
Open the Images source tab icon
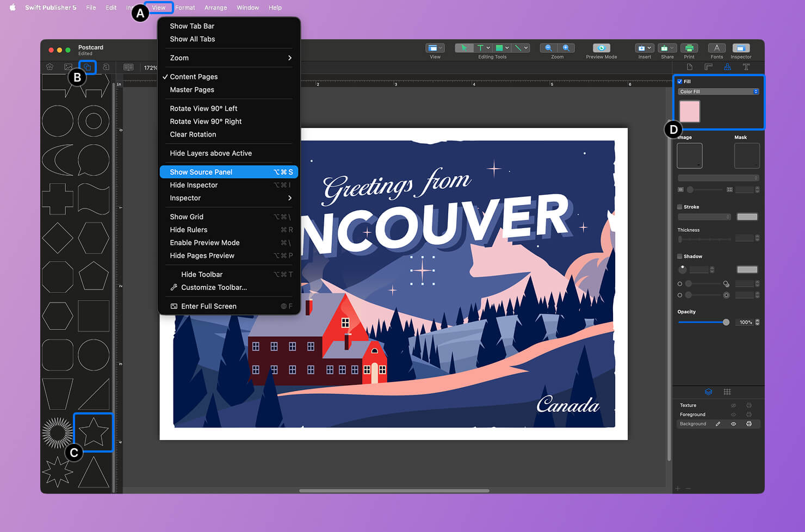click(68, 67)
